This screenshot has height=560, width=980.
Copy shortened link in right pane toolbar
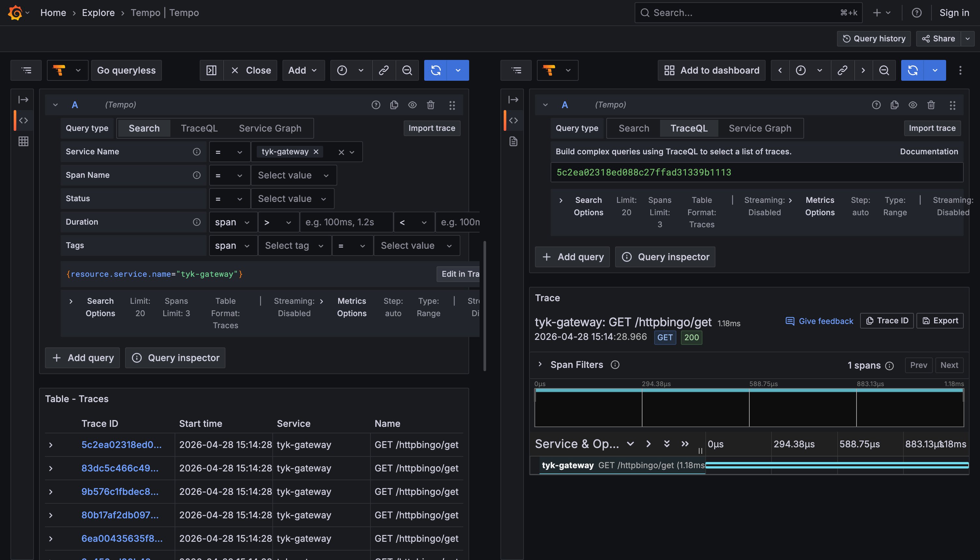(x=842, y=70)
